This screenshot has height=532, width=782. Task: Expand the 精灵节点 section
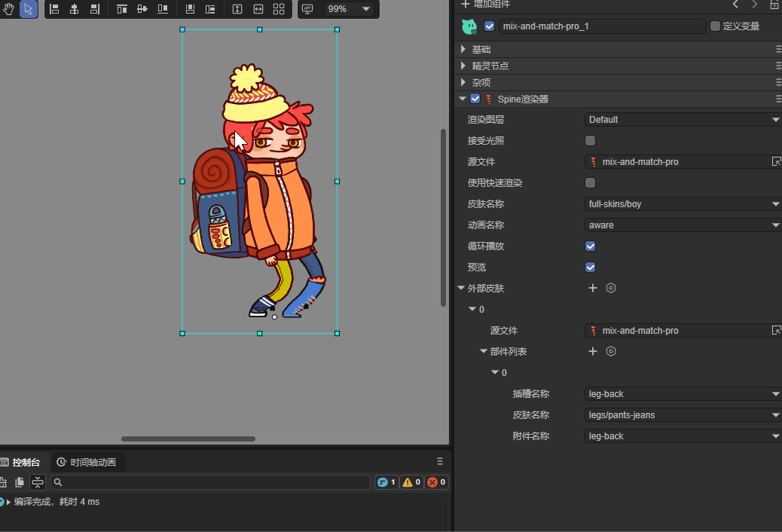(x=490, y=66)
